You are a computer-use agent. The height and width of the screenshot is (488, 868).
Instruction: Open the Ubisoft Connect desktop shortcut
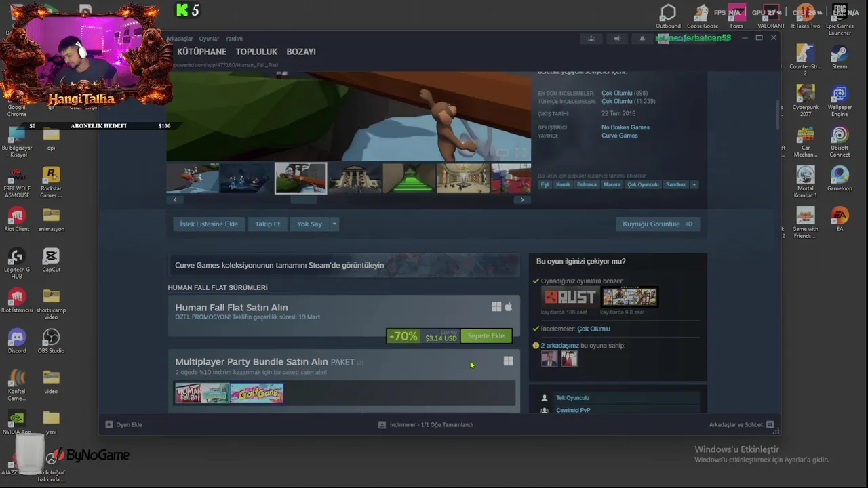[x=840, y=141]
